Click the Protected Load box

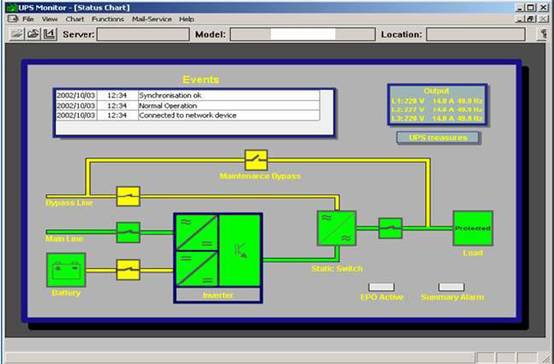[473, 228]
